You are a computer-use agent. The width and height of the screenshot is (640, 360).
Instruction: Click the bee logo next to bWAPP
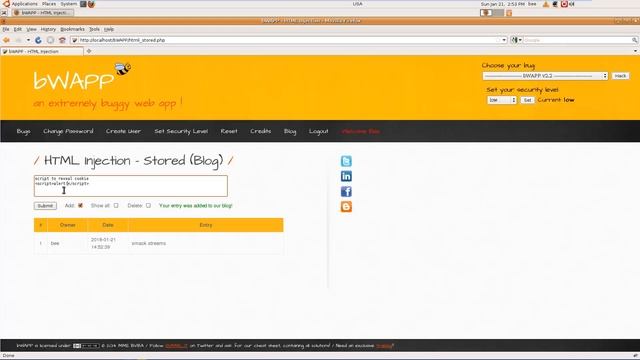[x=123, y=69]
